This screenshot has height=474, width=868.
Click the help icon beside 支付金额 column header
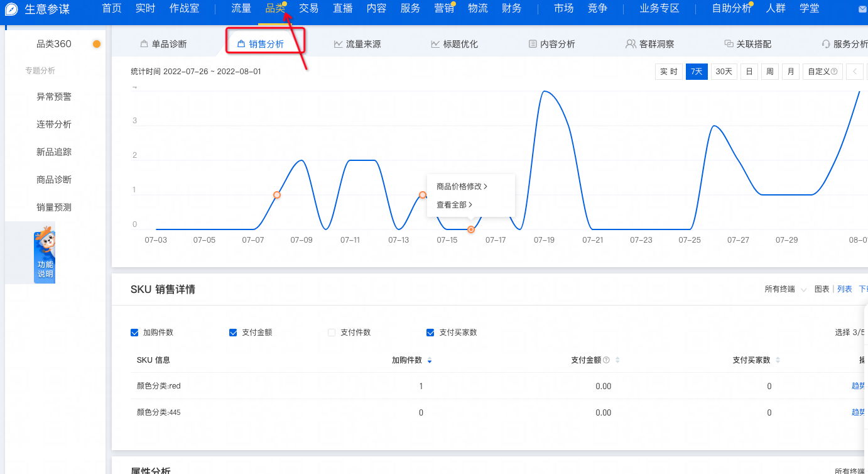[x=606, y=360]
